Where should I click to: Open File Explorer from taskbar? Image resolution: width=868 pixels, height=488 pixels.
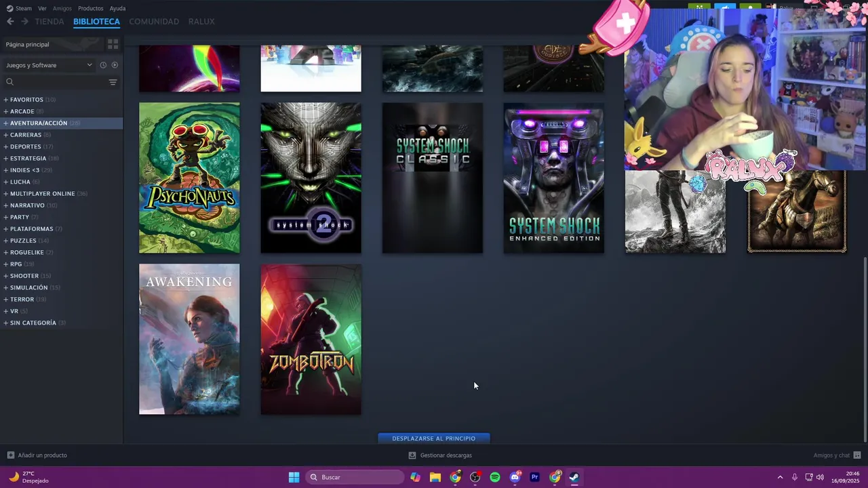click(435, 477)
